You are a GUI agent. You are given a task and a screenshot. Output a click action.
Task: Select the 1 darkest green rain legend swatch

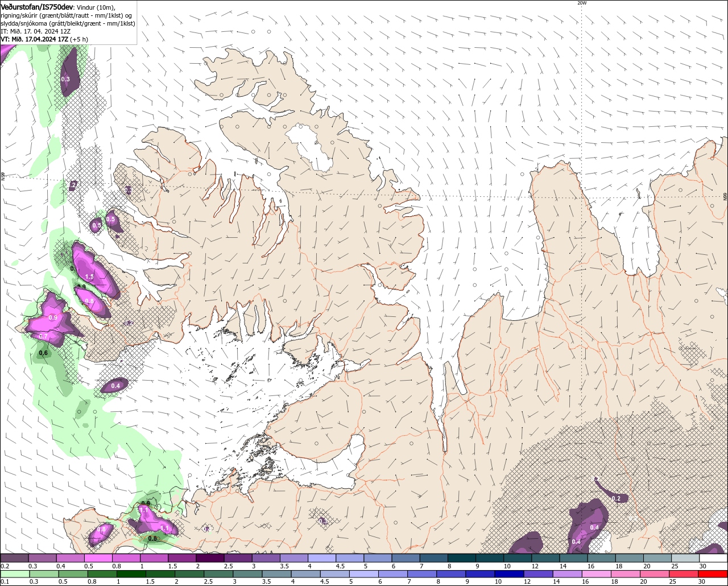point(131,574)
